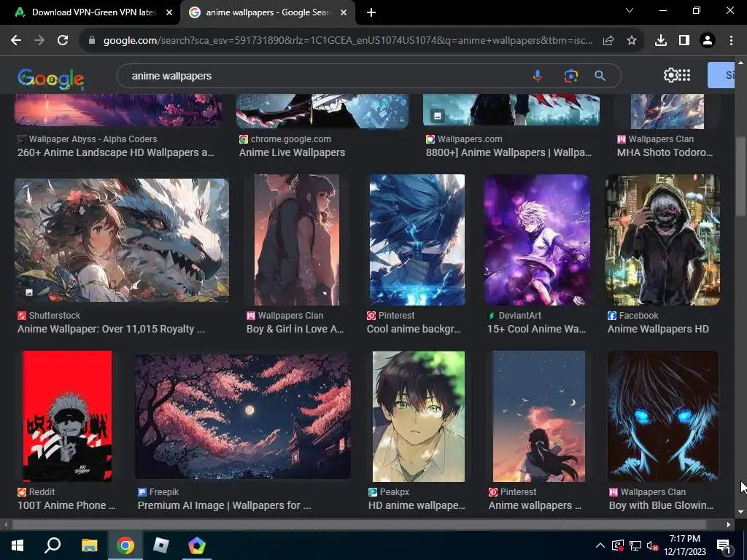Search by voice with the microphone icon
Image resolution: width=747 pixels, height=560 pixels.
[x=538, y=76]
